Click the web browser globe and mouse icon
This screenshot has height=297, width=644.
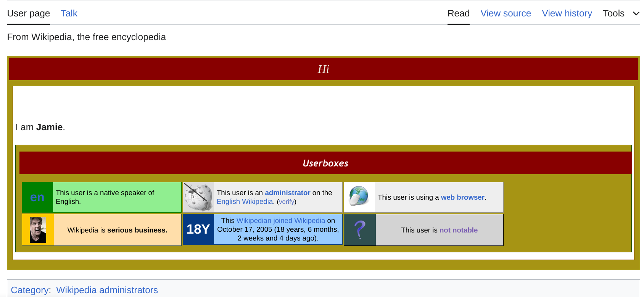(x=359, y=197)
